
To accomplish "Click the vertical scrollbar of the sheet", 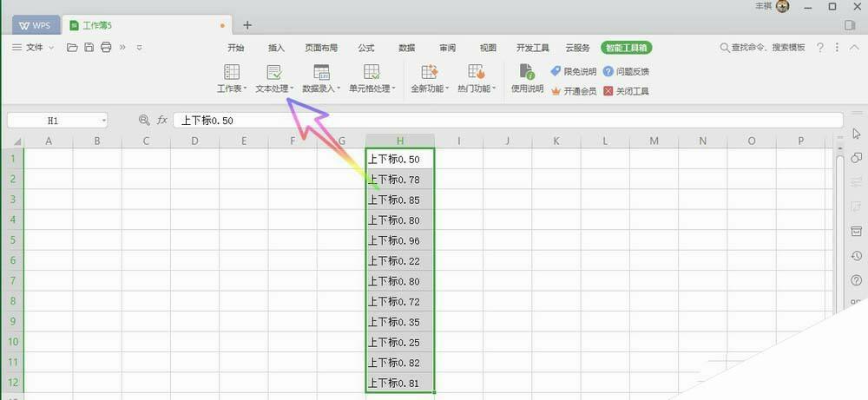I will pyautogui.click(x=839, y=233).
